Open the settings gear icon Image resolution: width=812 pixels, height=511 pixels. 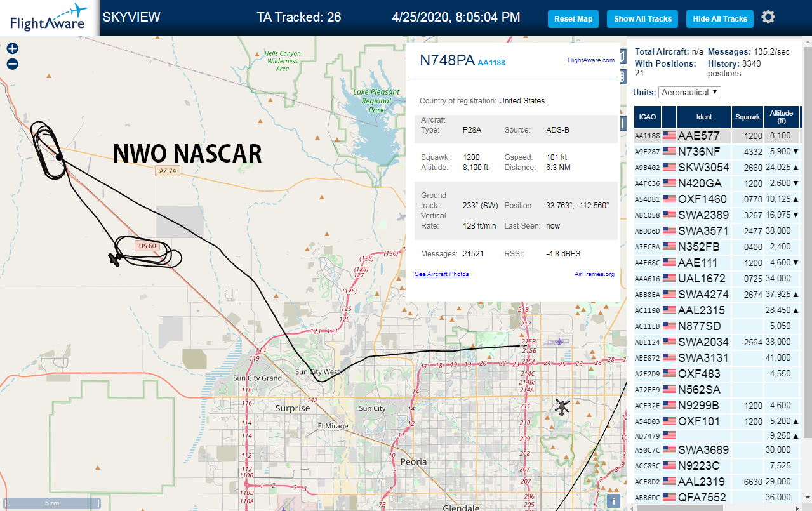click(768, 17)
